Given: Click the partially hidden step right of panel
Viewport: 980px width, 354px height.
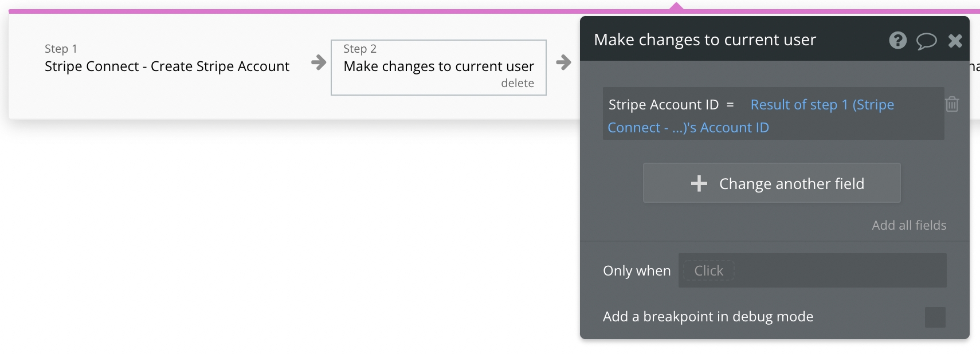Looking at the screenshot, I should point(974,66).
